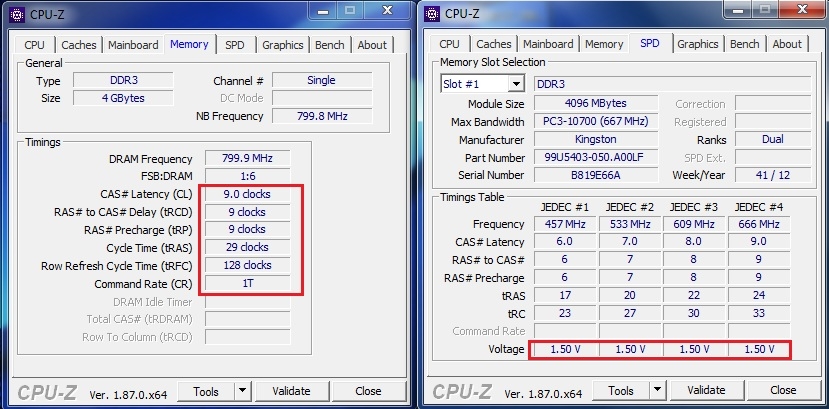Minimize the right CPU-Z window

point(739,10)
